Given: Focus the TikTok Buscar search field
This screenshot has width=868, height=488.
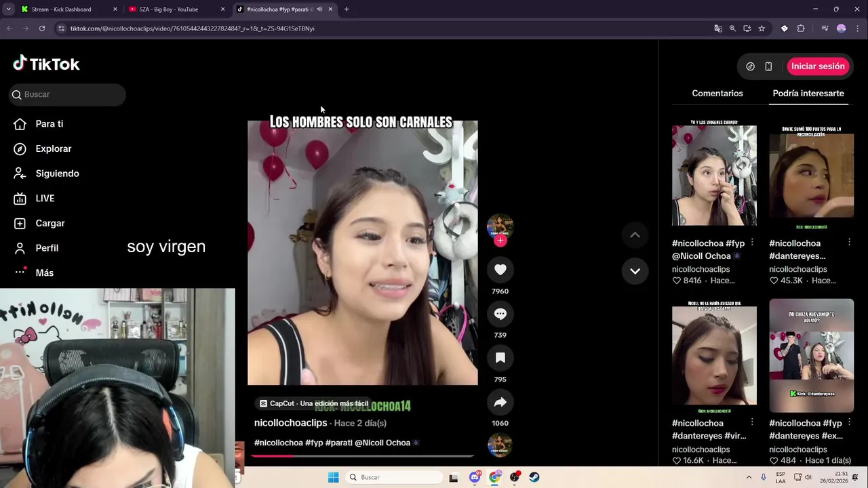Looking at the screenshot, I should pyautogui.click(x=68, y=94).
